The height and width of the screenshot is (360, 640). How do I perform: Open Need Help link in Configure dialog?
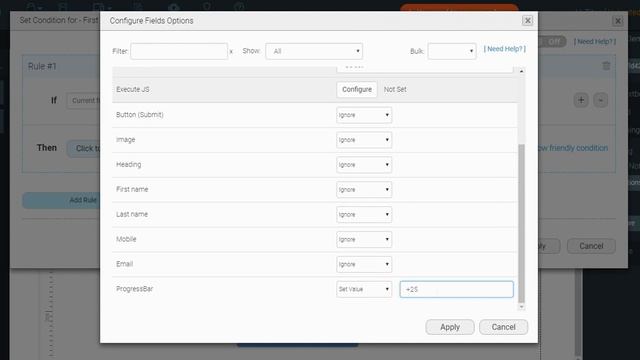[x=504, y=49]
